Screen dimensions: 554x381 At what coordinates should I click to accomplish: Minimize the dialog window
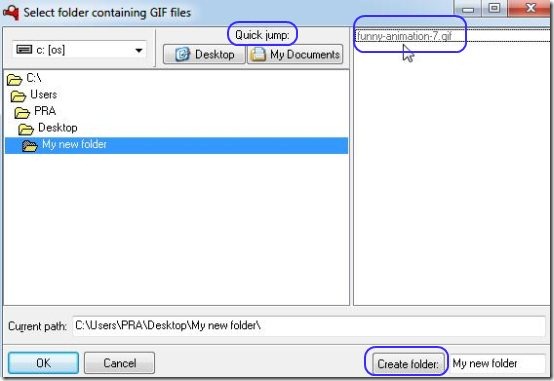pyautogui.click(x=468, y=8)
